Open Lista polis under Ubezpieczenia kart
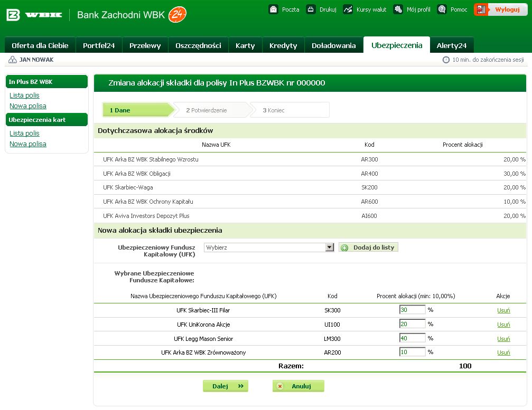Screen dimensions: 532x410 click(24, 133)
